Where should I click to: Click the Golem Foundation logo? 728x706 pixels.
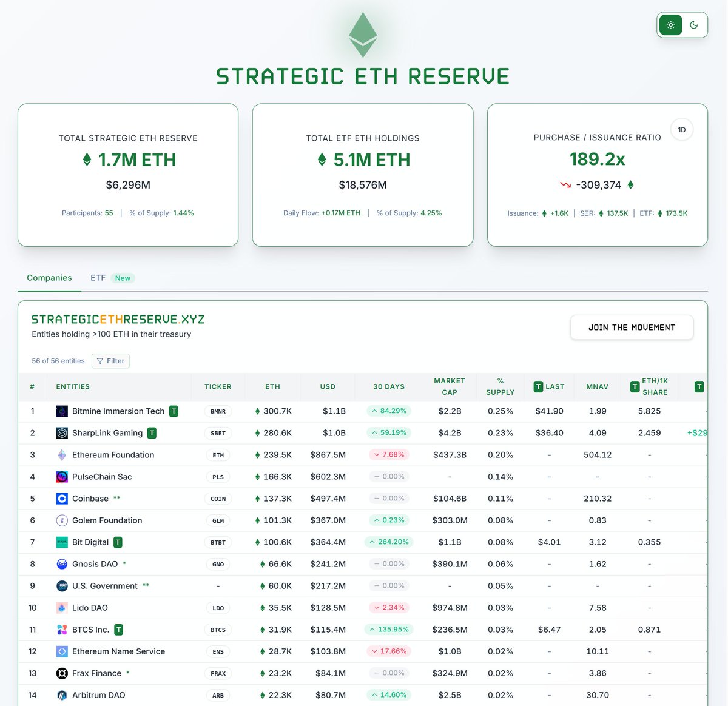coord(62,520)
